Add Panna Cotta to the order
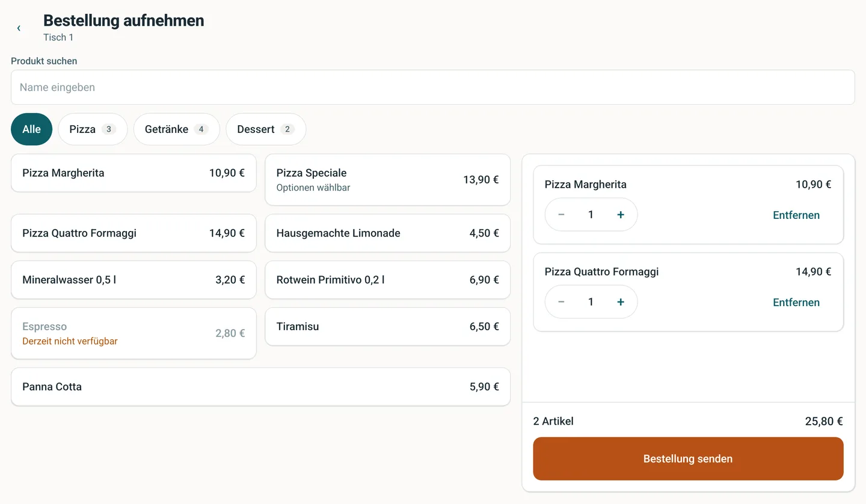 pyautogui.click(x=260, y=387)
